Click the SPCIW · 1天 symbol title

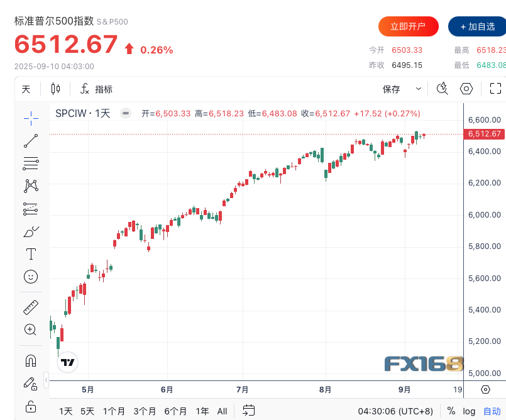click(83, 114)
